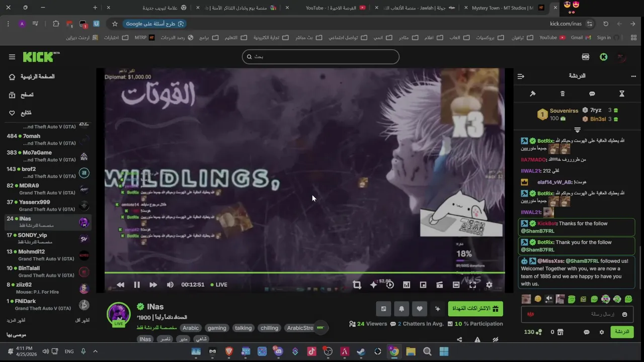Click the sparkle star icon in player bar
The width and height of the screenshot is (644, 362).
pyautogui.click(x=373, y=285)
